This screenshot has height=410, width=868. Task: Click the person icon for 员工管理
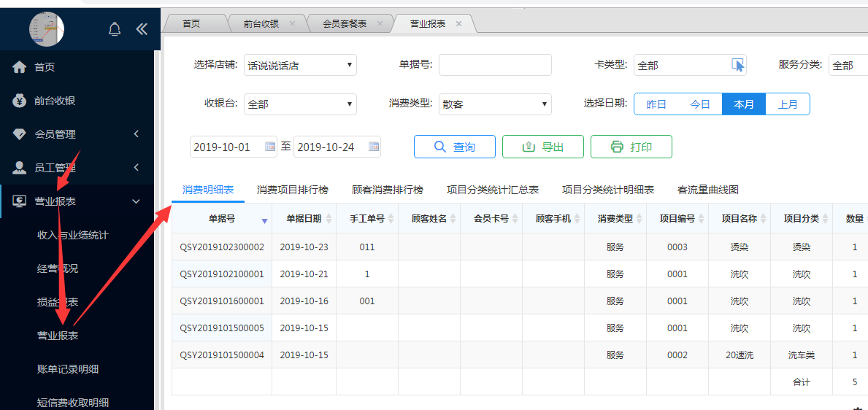[x=20, y=168]
